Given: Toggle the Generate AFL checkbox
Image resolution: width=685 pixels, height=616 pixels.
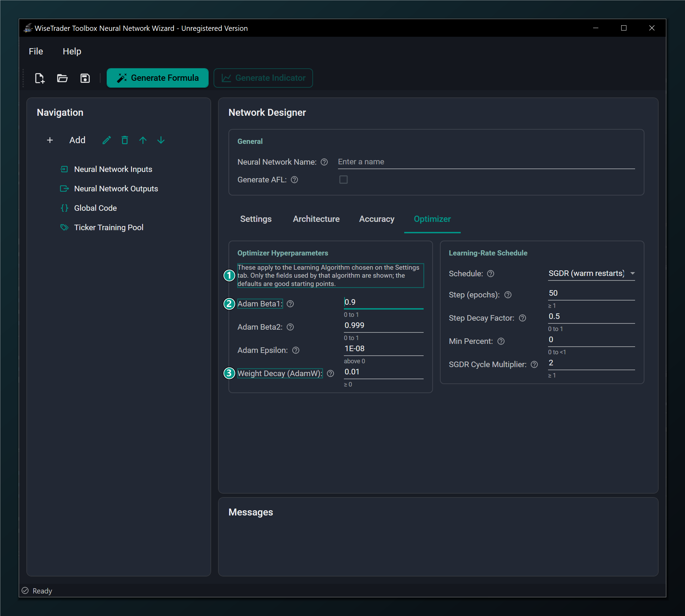Looking at the screenshot, I should (343, 180).
